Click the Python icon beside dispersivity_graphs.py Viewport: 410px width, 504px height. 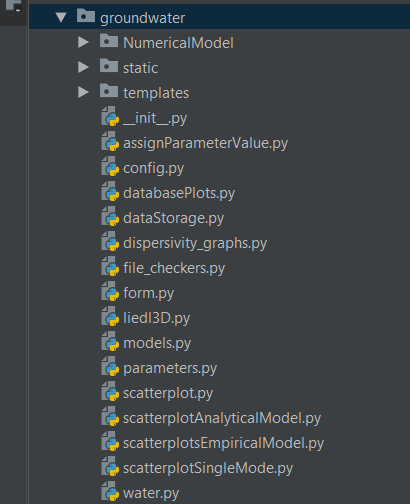[x=110, y=241]
